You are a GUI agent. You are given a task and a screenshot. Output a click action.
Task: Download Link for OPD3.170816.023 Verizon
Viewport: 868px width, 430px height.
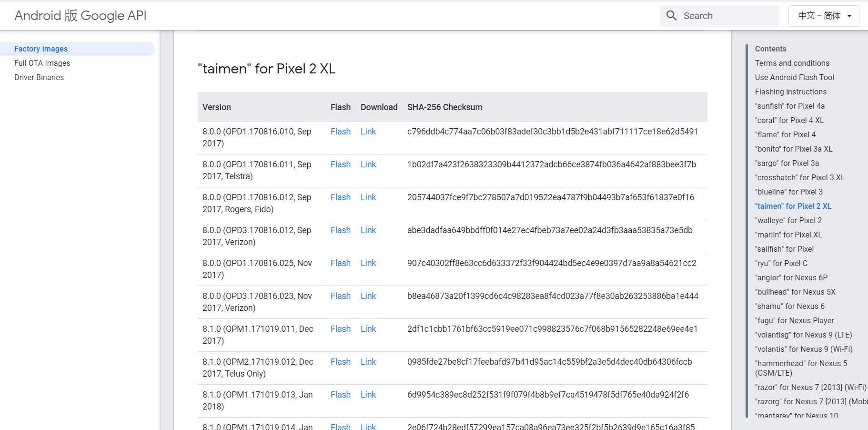(x=368, y=296)
